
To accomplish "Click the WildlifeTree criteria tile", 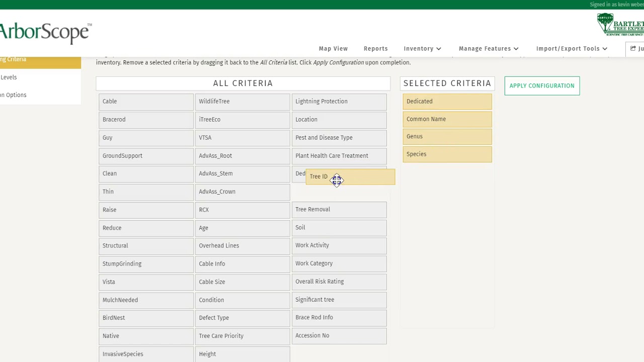I will (x=243, y=102).
